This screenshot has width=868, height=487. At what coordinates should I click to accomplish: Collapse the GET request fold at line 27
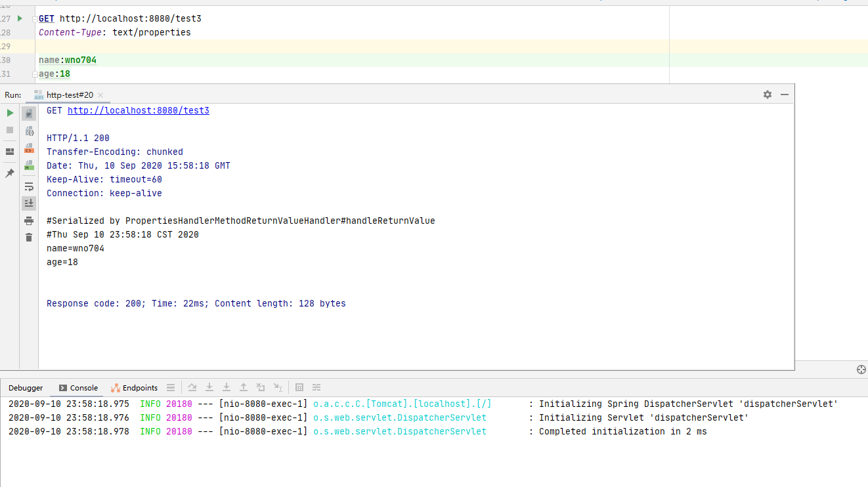pyautogui.click(x=35, y=19)
